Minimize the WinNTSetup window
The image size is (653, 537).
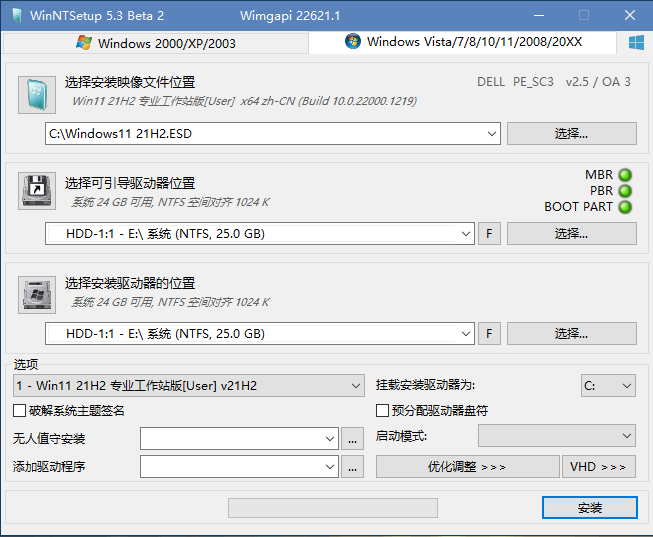[539, 16]
